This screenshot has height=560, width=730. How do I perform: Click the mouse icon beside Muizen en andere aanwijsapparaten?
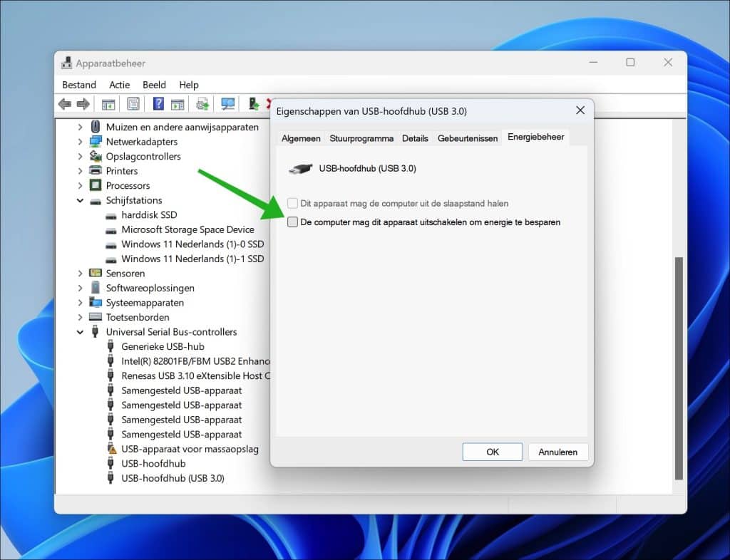click(96, 127)
